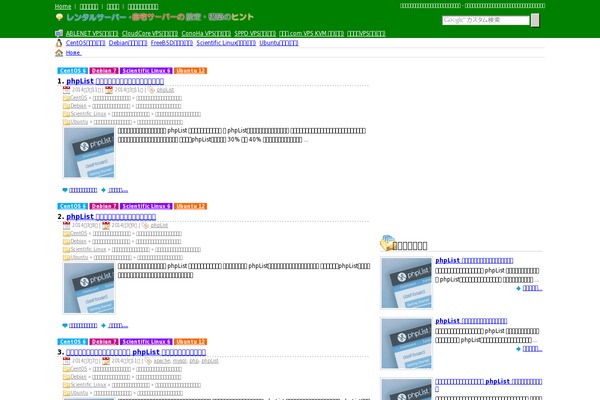The image size is (600, 400).
Task: Open the Ubuntu folder link under article 1
Action: tap(79, 122)
